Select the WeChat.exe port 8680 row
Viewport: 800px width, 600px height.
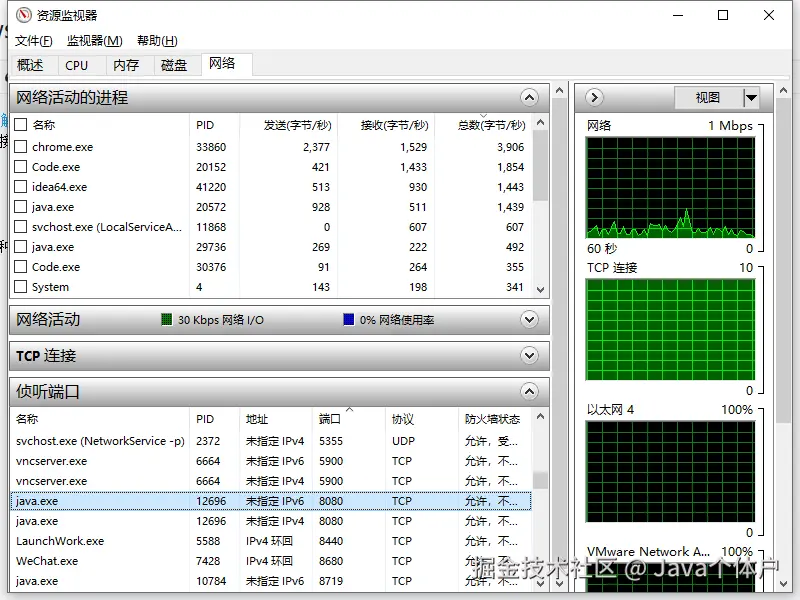(x=271, y=561)
